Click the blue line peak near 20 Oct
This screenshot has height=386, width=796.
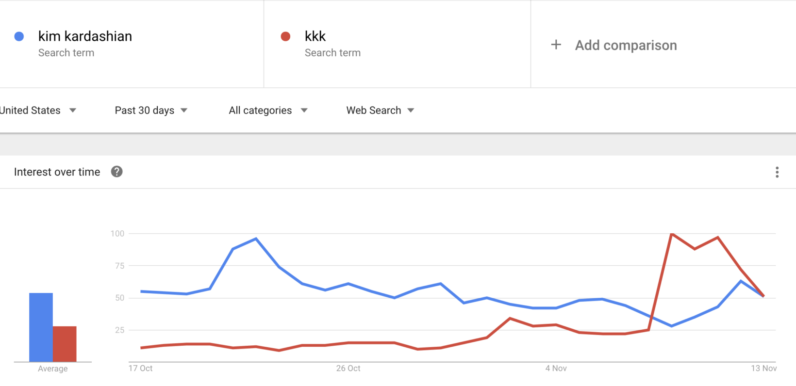coord(256,239)
